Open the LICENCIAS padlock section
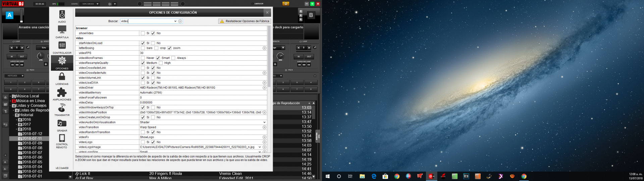 point(62,79)
